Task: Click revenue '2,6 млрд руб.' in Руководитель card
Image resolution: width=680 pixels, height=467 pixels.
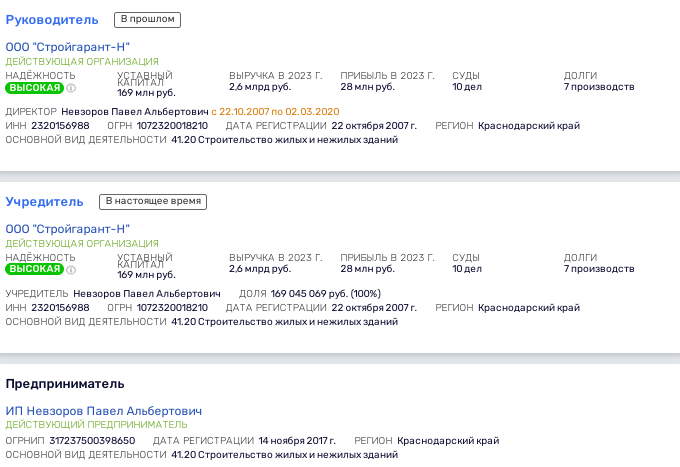Action: [x=260, y=87]
